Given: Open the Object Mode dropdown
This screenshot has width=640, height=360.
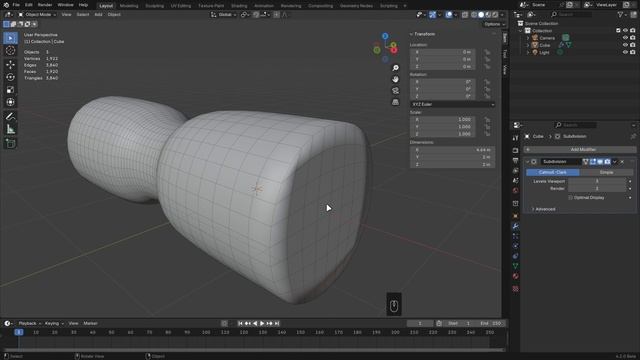Looking at the screenshot, I should point(37,15).
